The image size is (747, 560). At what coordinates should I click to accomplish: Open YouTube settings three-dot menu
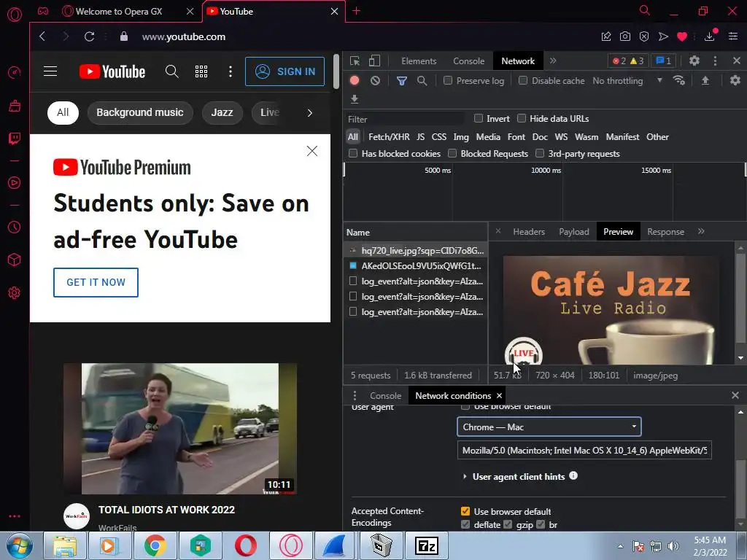[x=230, y=71]
